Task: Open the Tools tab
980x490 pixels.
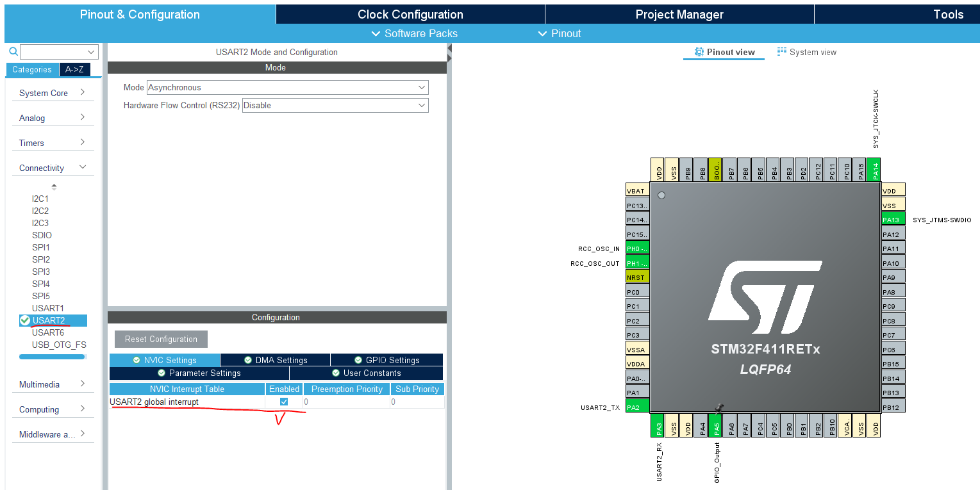Action: (x=897, y=14)
